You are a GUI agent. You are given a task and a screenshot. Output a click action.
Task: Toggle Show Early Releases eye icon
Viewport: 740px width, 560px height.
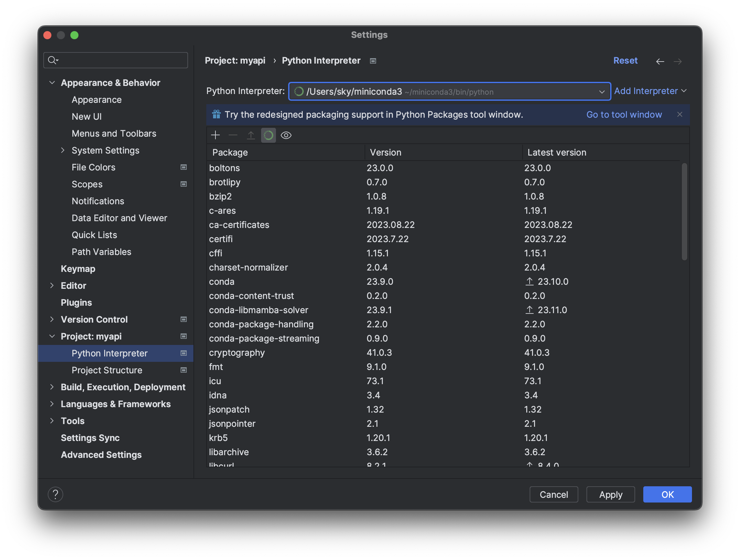pyautogui.click(x=286, y=135)
